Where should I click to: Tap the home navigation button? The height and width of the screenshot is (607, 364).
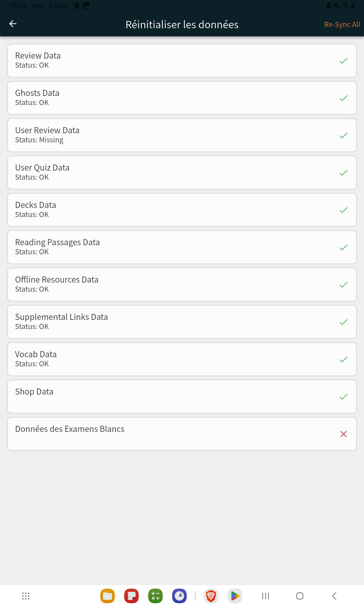pyautogui.click(x=300, y=596)
